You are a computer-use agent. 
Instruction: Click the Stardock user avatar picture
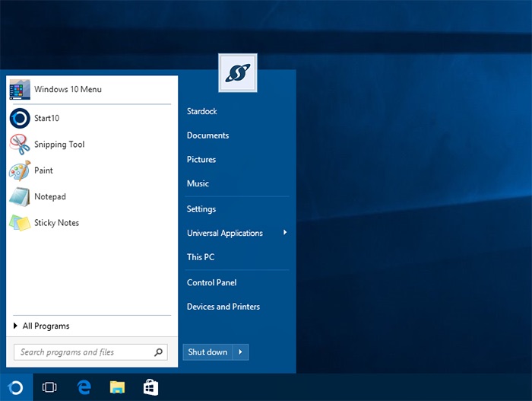point(238,73)
